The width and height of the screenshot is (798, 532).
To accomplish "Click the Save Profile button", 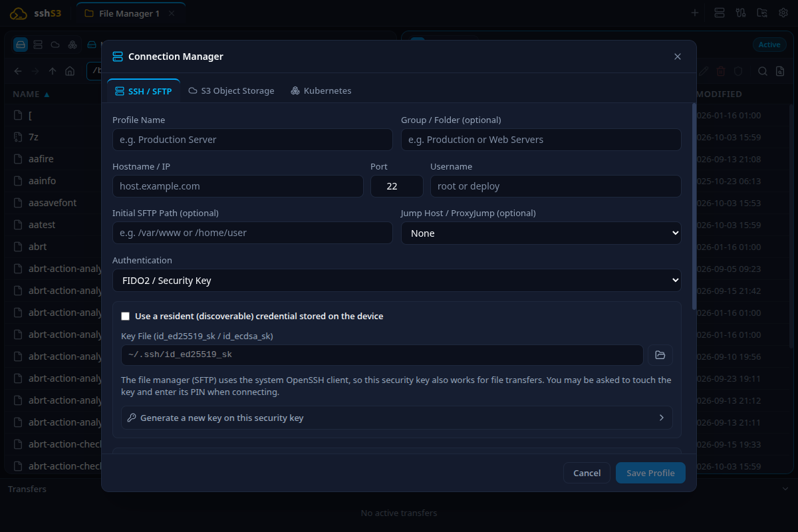I will tap(650, 473).
